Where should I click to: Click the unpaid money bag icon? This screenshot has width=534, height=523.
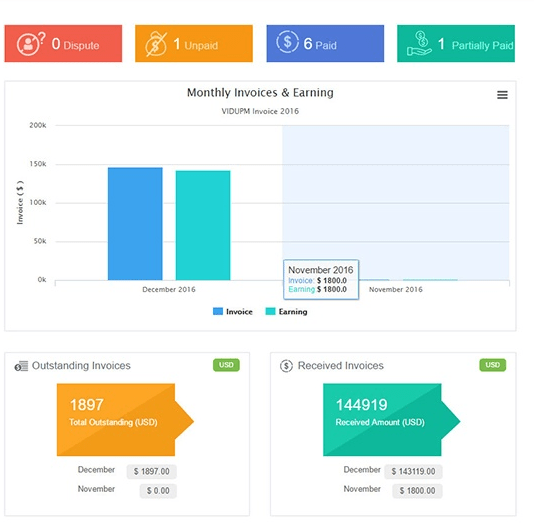(x=156, y=44)
